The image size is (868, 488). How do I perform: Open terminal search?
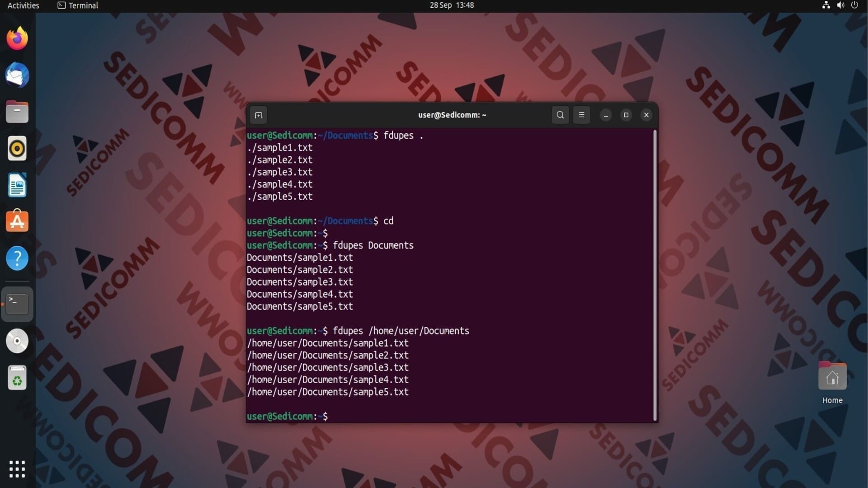[x=560, y=115]
